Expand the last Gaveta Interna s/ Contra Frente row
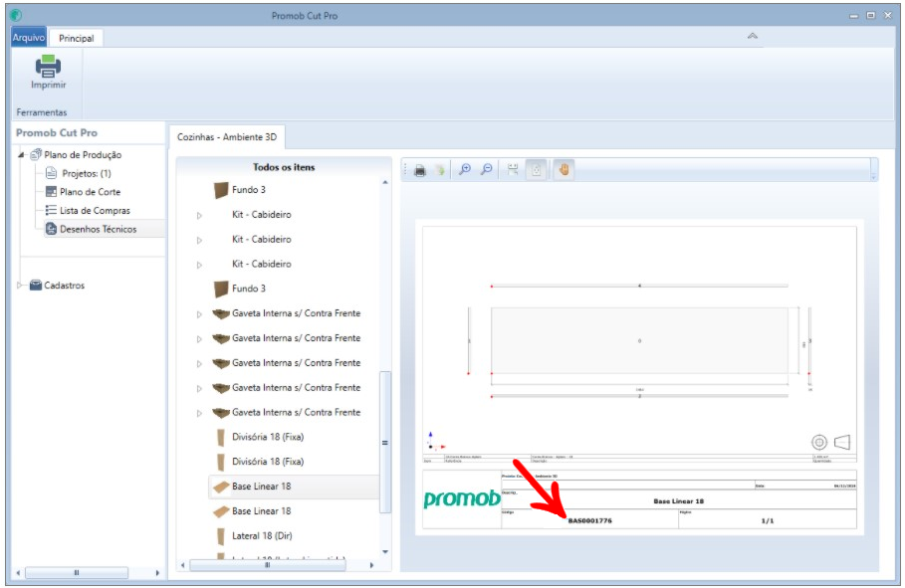Screen dimensions: 905x588 tap(199, 413)
